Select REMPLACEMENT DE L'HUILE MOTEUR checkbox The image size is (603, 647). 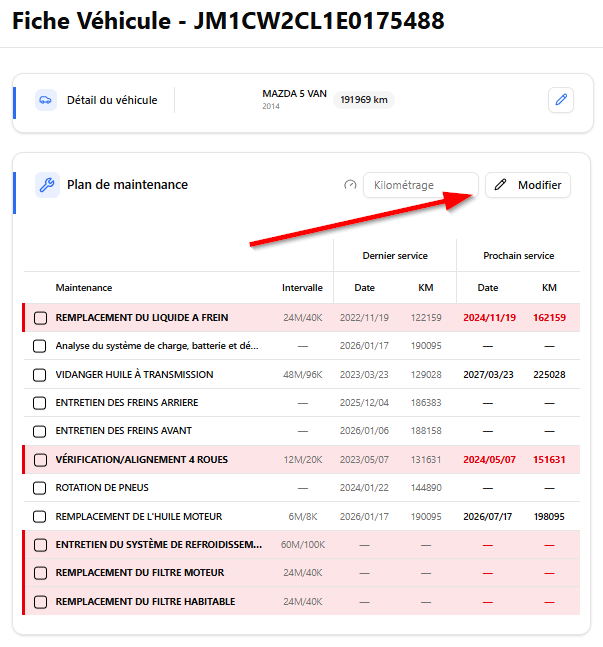(x=40, y=517)
